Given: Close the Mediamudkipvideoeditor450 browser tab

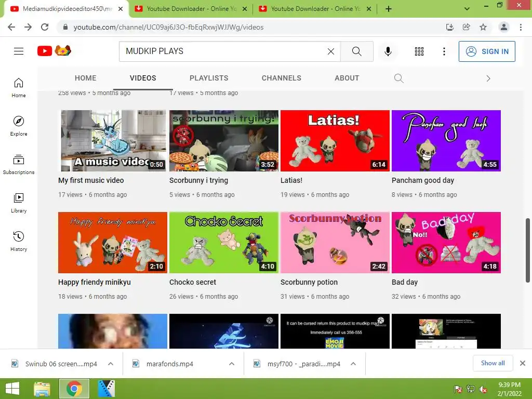Looking at the screenshot, I should pyautogui.click(x=121, y=9).
